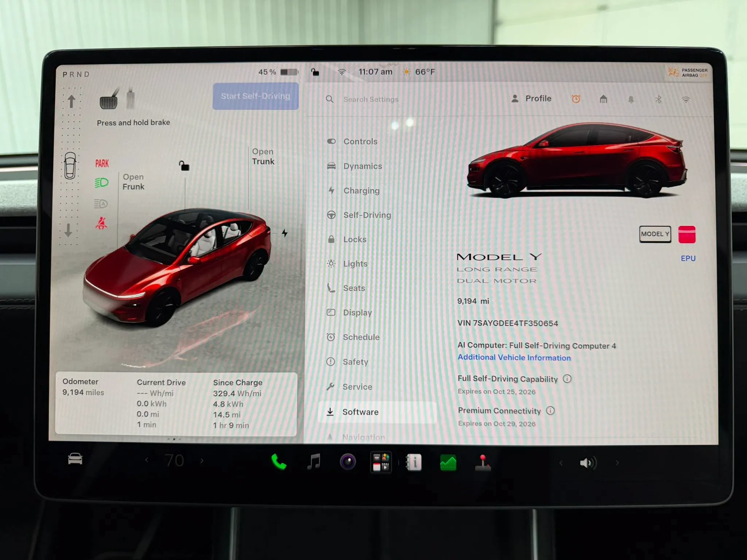Increase cabin temperature with right arrow

202,461
